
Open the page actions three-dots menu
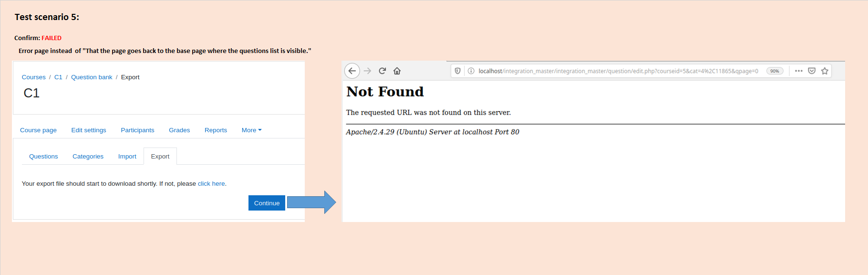click(x=799, y=71)
